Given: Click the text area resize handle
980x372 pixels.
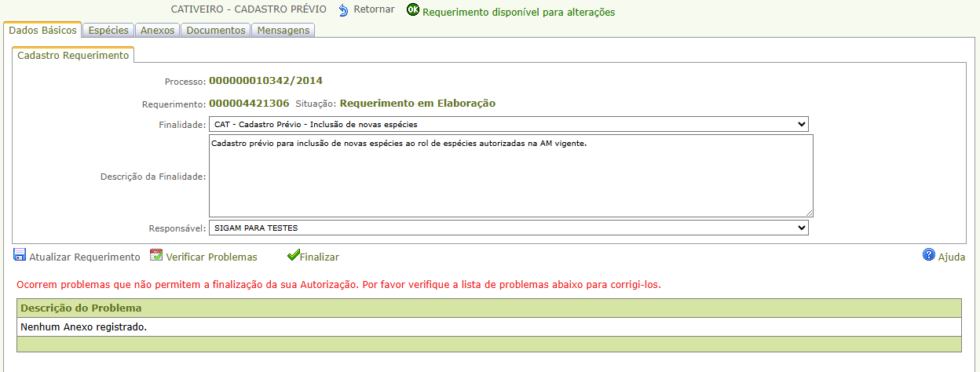Looking at the screenshot, I should coord(808,212).
